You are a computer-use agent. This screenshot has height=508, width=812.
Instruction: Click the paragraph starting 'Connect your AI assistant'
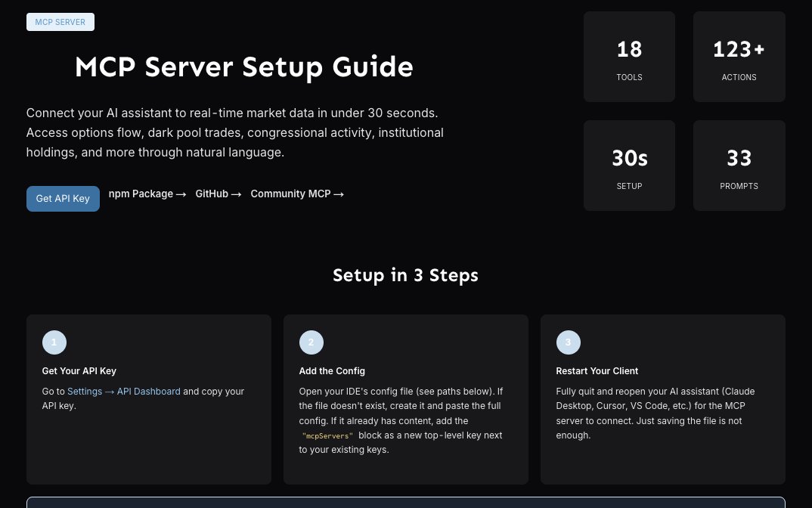[234, 132]
